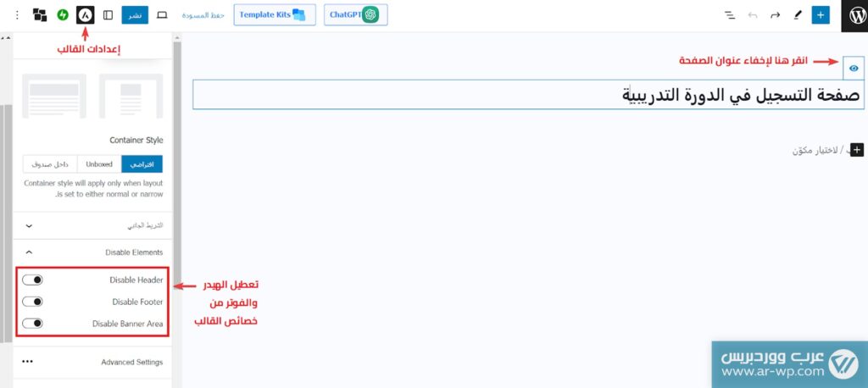Click the Template Kits button
Screen dimensions: 868x388
click(x=275, y=15)
